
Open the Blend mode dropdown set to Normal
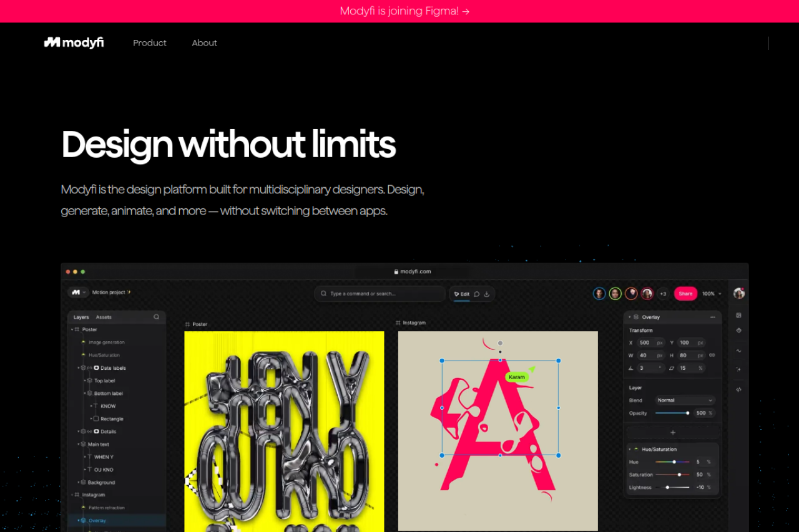[685, 400]
